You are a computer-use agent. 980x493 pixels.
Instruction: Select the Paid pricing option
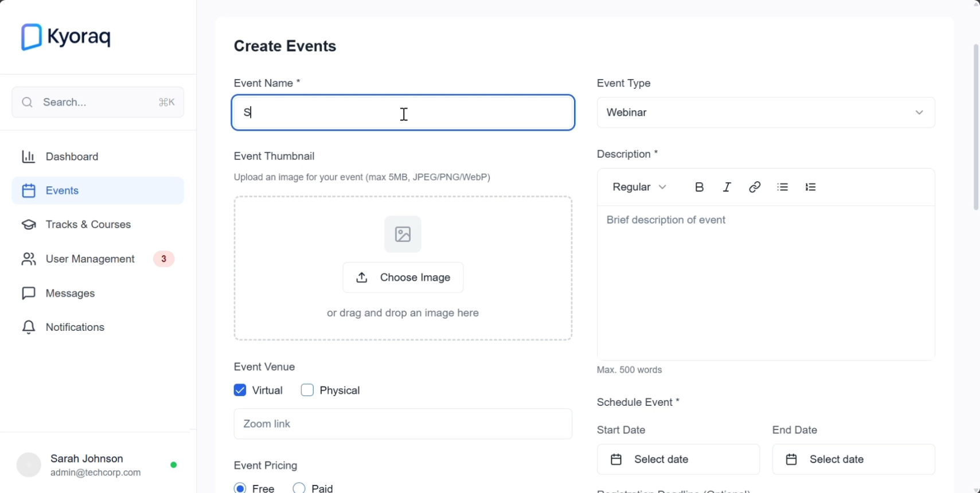point(298,488)
